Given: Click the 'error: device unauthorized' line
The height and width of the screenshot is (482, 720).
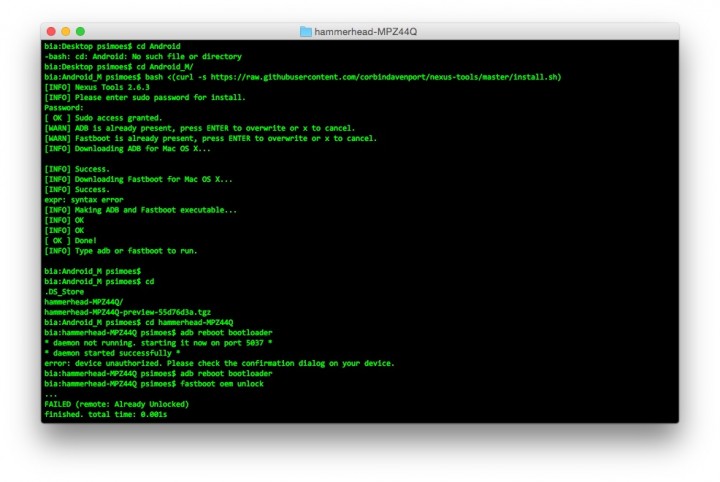Looking at the screenshot, I should click(x=219, y=363).
